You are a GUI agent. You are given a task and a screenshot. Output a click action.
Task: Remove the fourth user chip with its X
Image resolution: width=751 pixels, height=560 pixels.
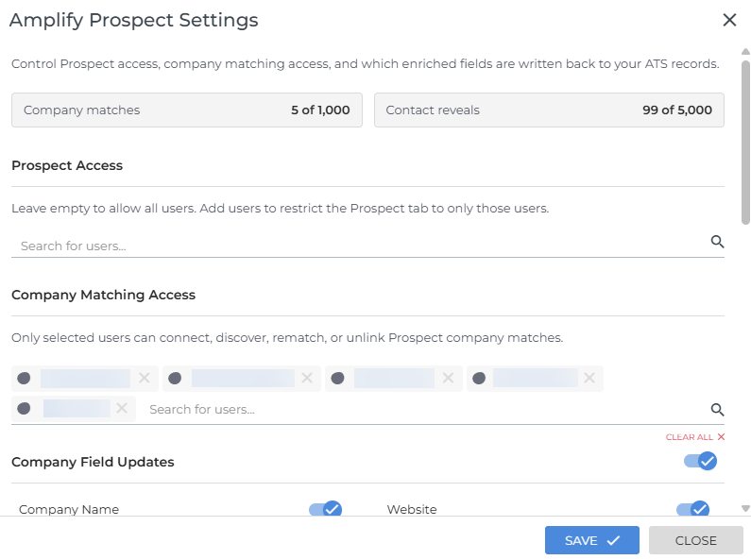(589, 378)
